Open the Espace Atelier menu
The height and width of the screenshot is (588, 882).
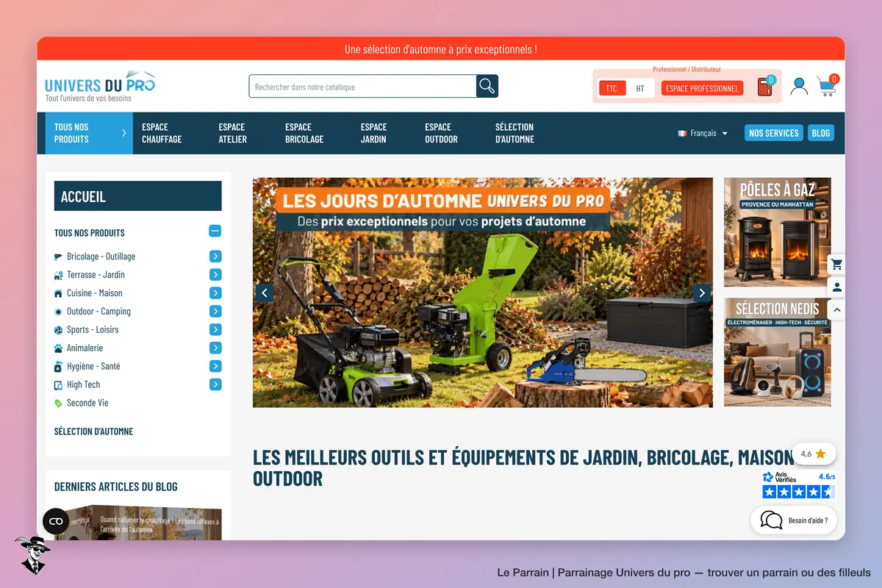click(233, 133)
